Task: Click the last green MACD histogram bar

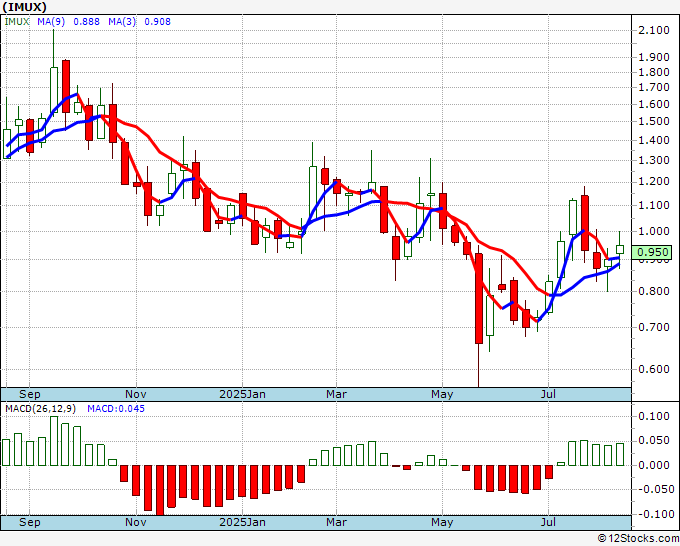Action: [620, 454]
